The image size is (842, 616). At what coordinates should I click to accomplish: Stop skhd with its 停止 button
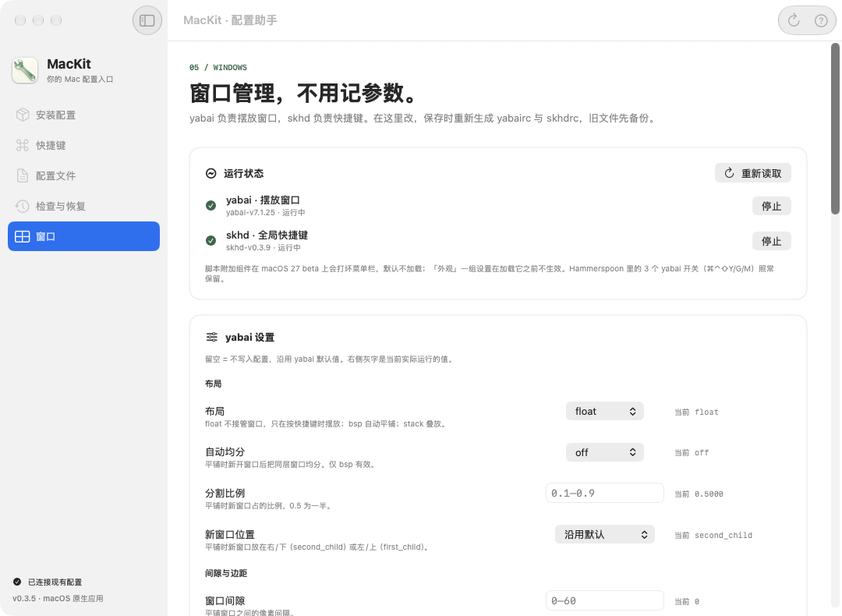coord(771,241)
